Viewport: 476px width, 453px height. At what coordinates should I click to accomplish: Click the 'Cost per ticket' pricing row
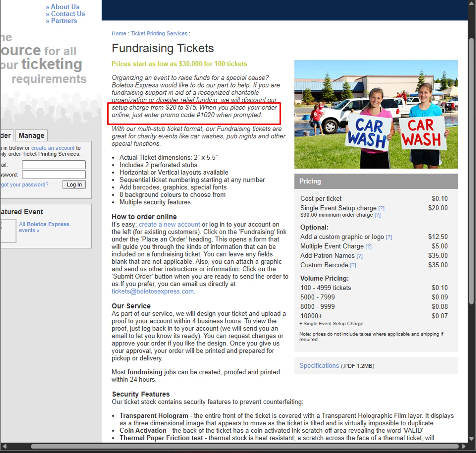[374, 199]
